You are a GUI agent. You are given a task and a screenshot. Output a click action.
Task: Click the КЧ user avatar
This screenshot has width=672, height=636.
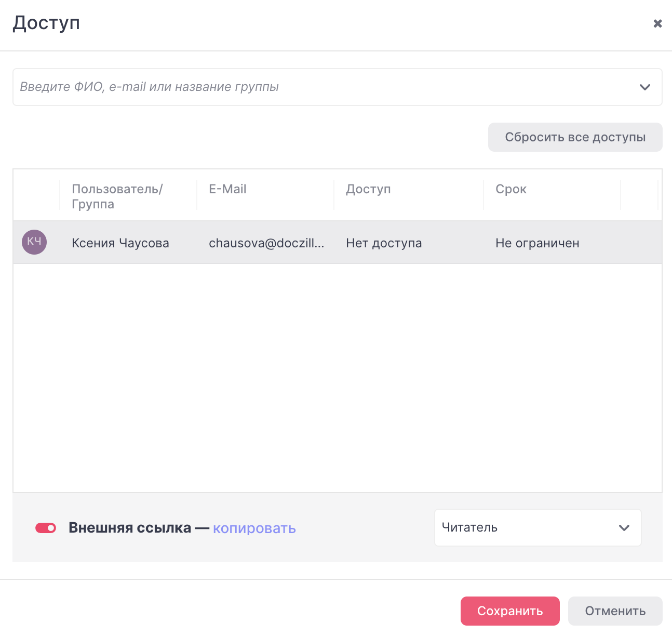point(34,242)
